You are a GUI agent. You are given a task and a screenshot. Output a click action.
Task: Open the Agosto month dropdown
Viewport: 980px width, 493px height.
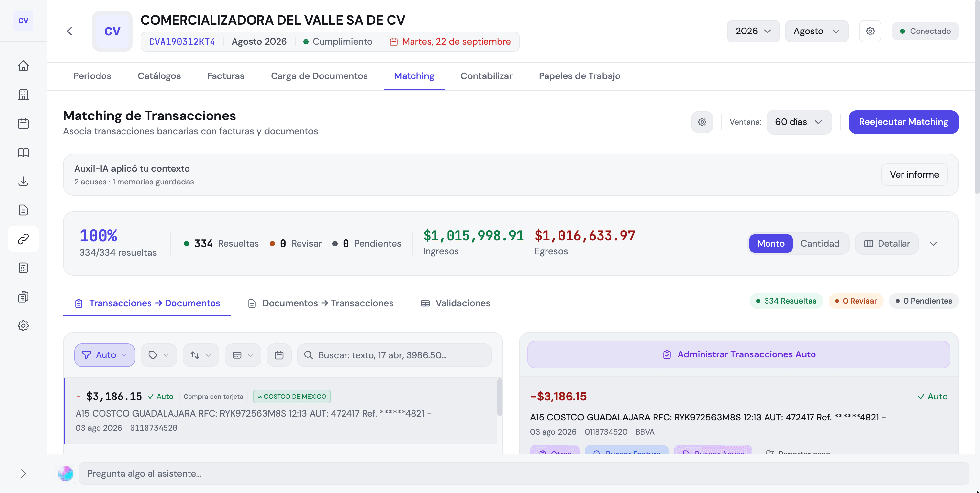(x=816, y=31)
